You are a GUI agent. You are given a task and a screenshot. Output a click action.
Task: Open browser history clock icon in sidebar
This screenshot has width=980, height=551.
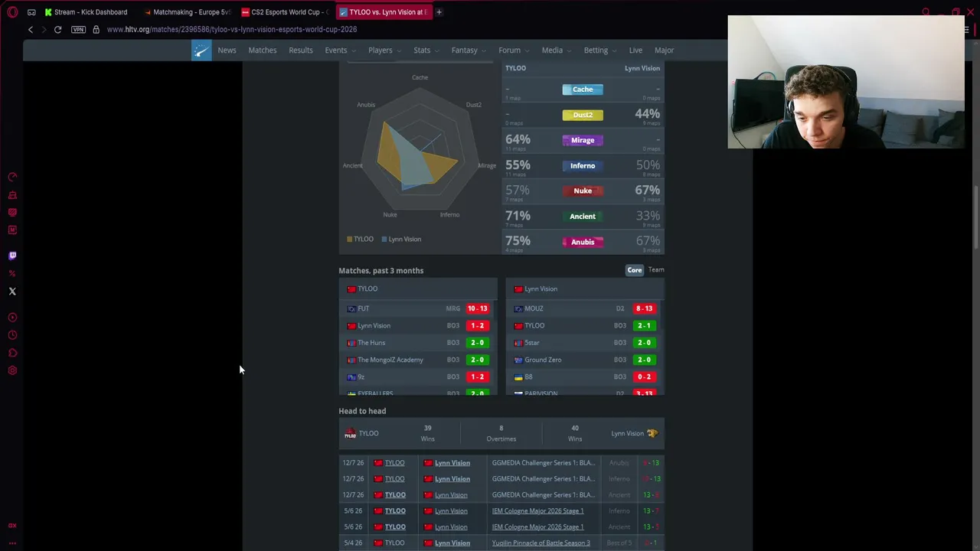12,335
